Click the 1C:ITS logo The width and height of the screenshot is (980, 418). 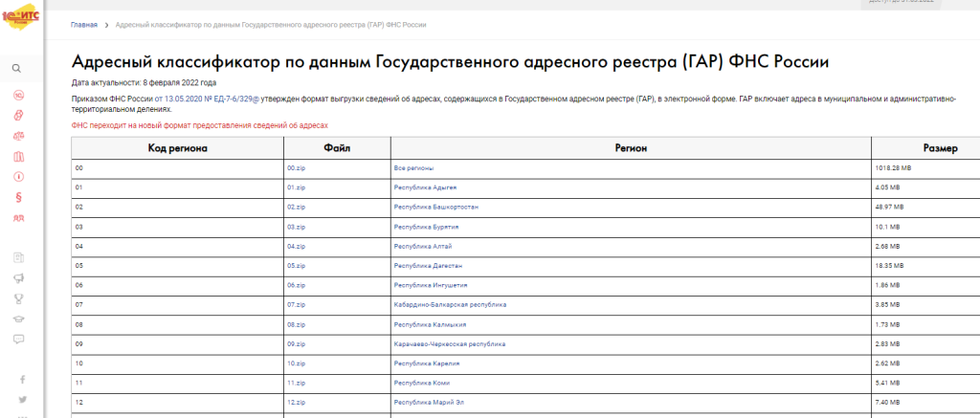tap(20, 21)
